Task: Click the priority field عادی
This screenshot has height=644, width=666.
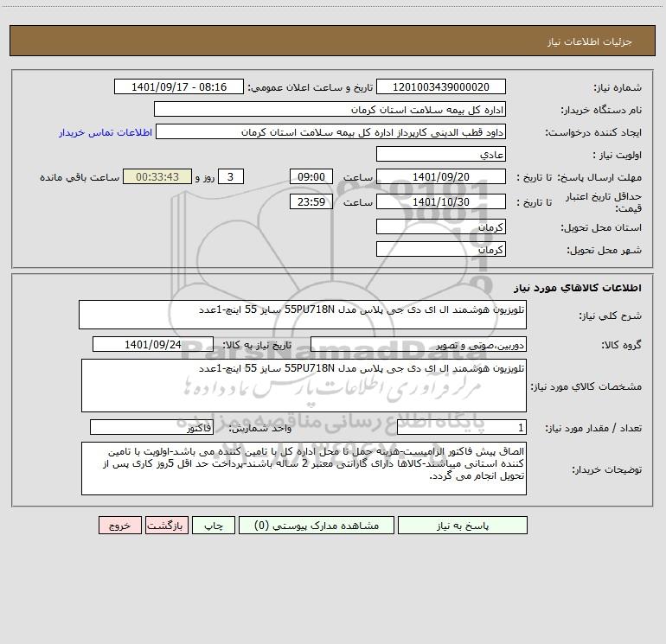Action: pos(441,155)
